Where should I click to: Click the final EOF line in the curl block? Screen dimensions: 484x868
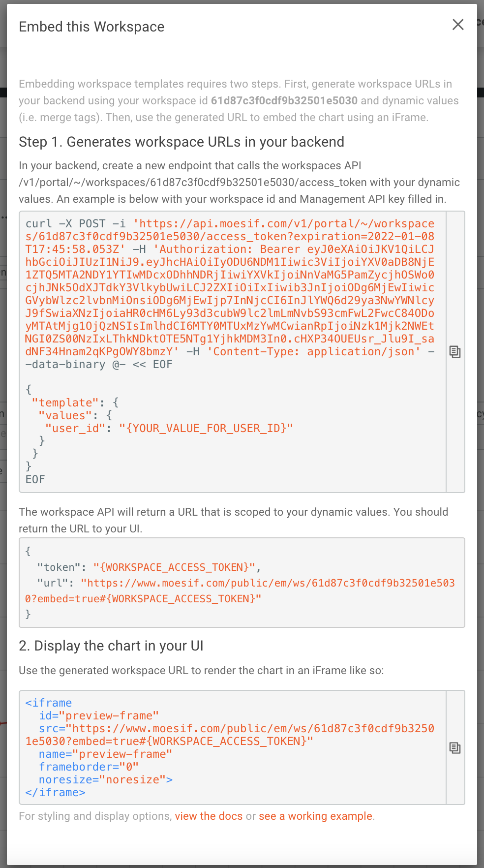(x=35, y=479)
